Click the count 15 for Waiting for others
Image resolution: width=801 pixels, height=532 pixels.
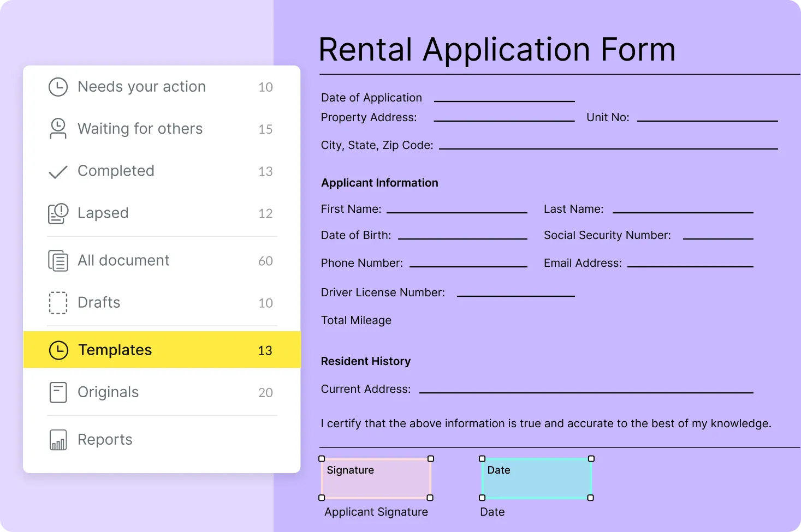[x=265, y=129]
